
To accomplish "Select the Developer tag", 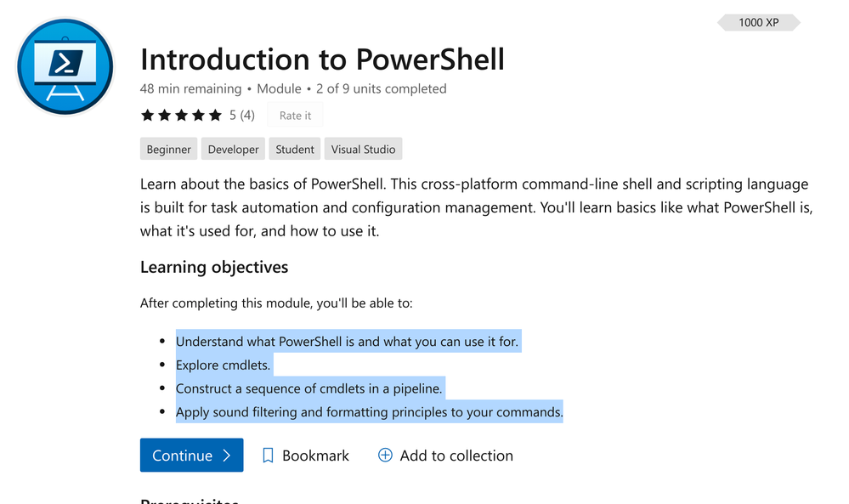I will (x=233, y=149).
